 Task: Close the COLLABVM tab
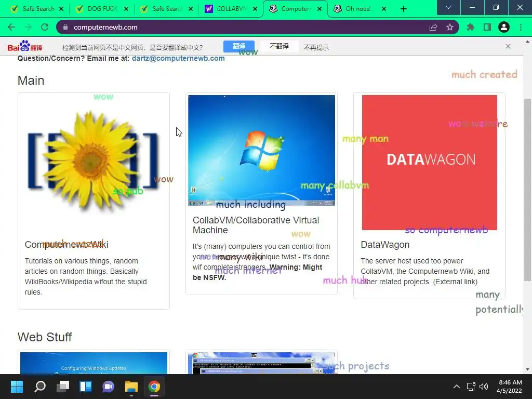coord(255,9)
